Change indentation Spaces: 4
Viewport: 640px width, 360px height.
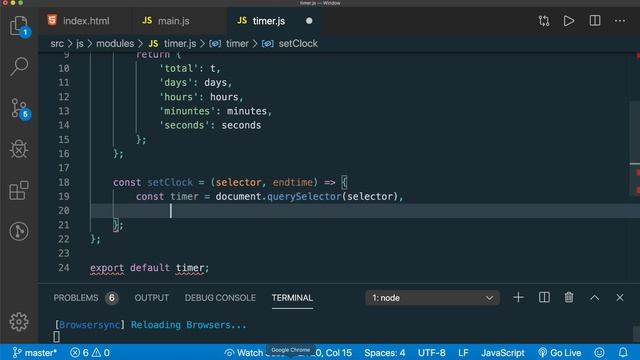(x=384, y=352)
